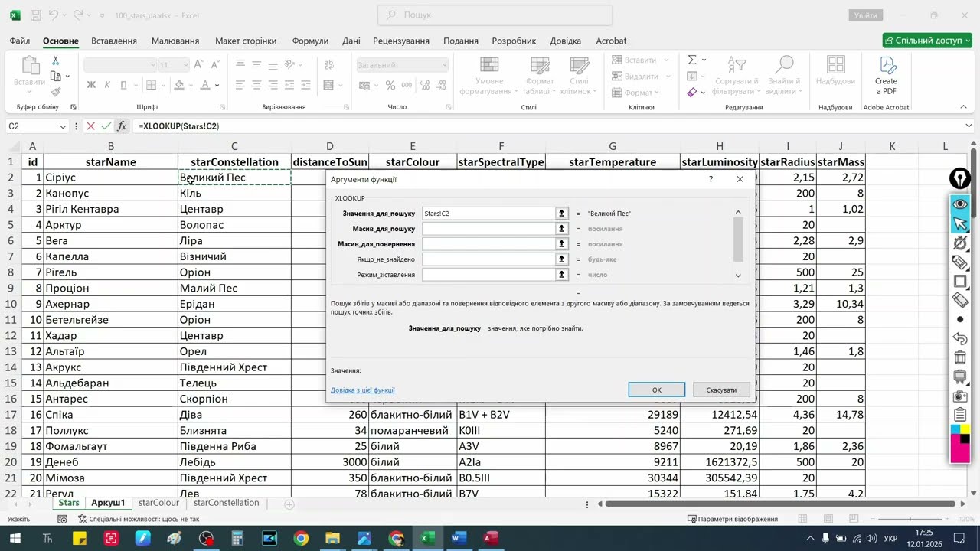Click the Format Painter brush icon
980x551 pixels.
[56, 92]
